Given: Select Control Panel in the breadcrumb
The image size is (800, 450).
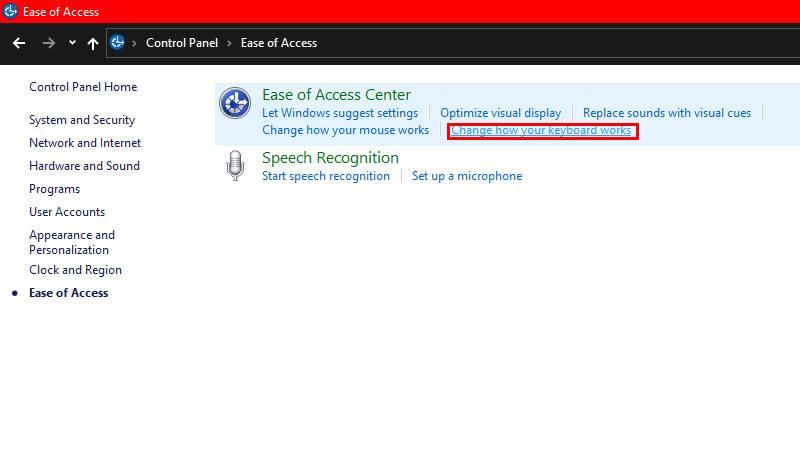Looking at the screenshot, I should click(182, 43).
